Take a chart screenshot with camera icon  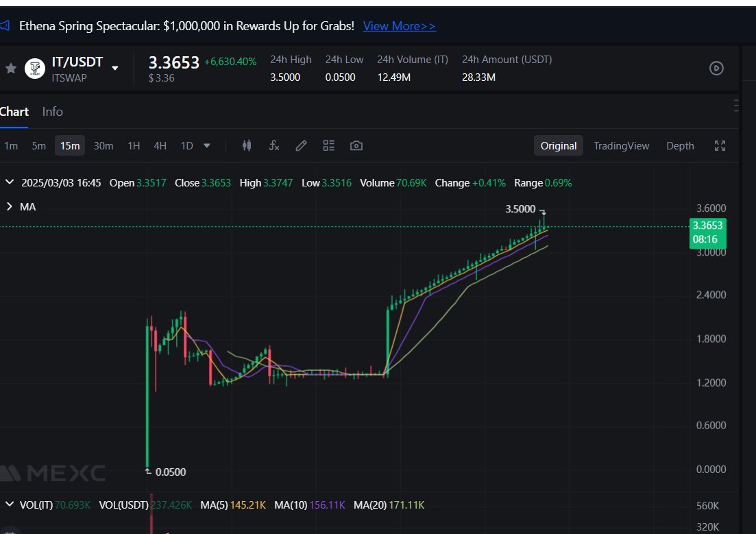(x=356, y=145)
